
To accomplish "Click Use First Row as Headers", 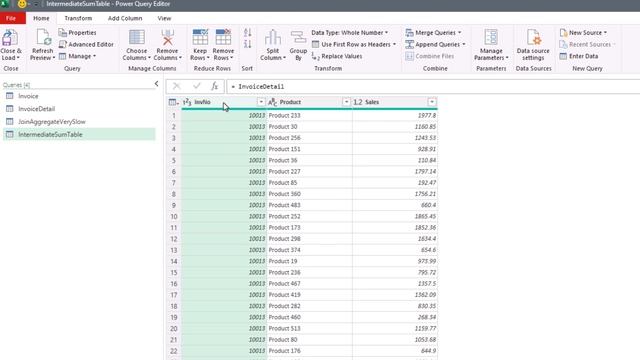I will (353, 44).
